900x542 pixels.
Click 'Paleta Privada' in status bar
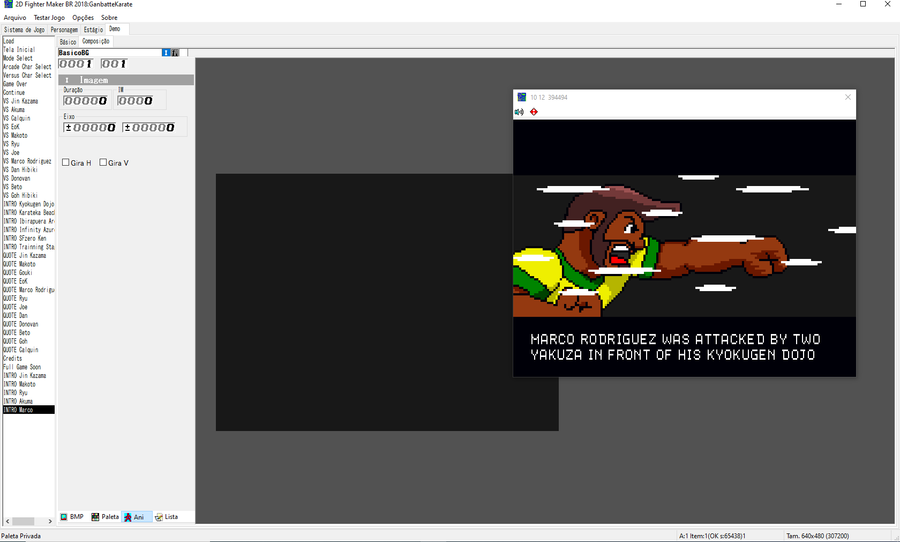(x=21, y=536)
